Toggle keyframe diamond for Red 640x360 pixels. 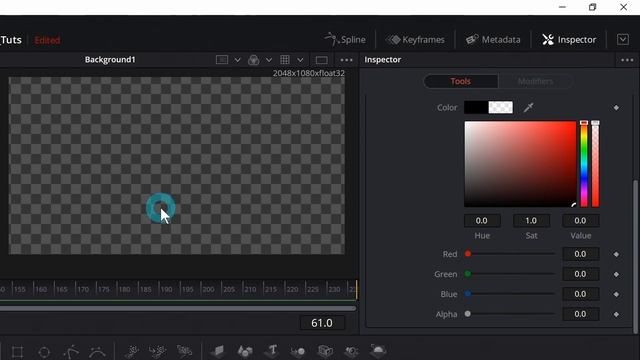tap(616, 254)
